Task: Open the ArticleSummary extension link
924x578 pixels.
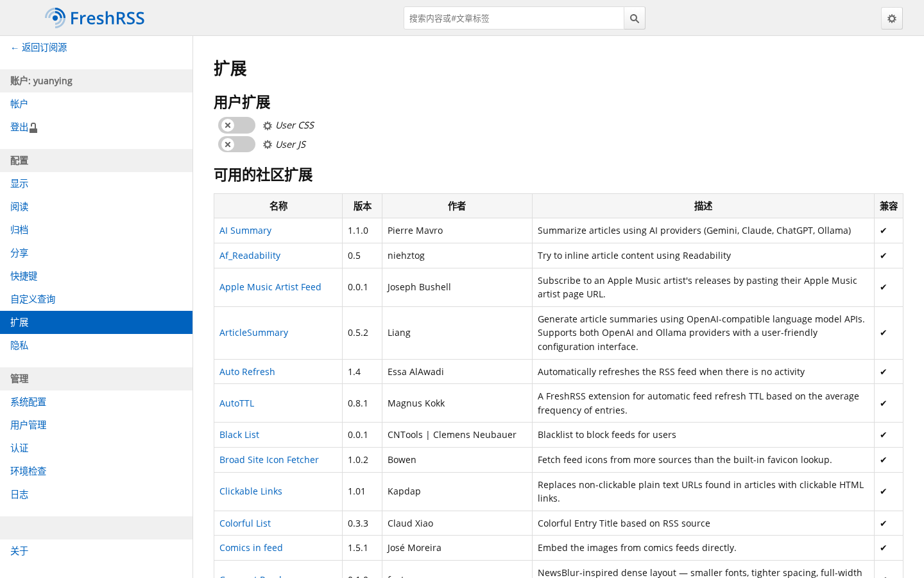Action: click(253, 333)
